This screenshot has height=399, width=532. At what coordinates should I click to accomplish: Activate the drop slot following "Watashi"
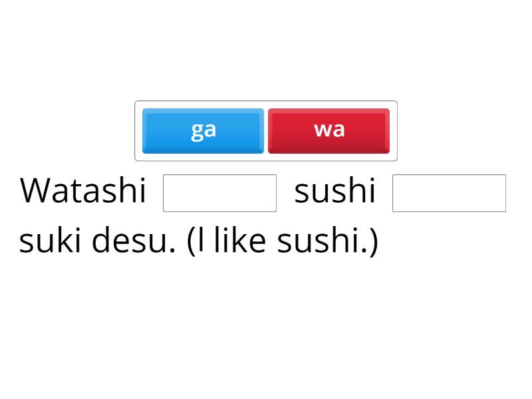[219, 193]
